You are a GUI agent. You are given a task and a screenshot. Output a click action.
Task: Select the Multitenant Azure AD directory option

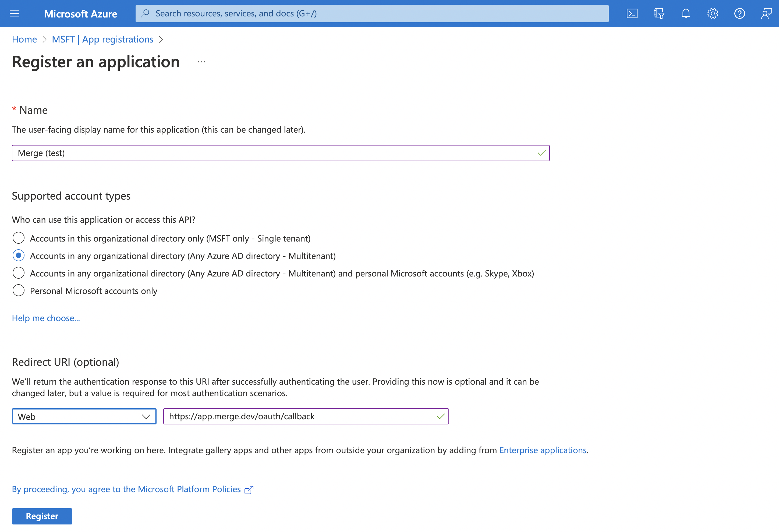[x=19, y=256]
